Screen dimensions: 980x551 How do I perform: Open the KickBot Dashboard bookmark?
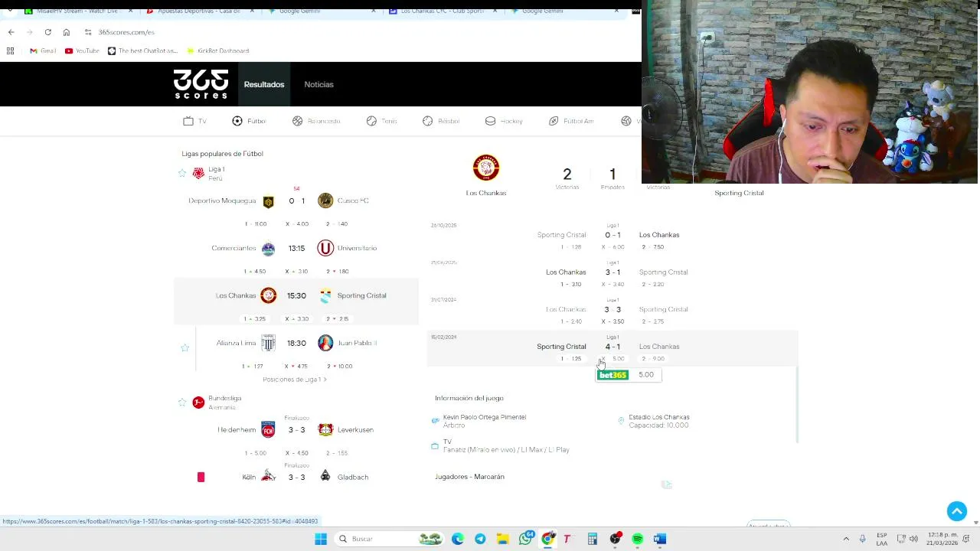[217, 51]
